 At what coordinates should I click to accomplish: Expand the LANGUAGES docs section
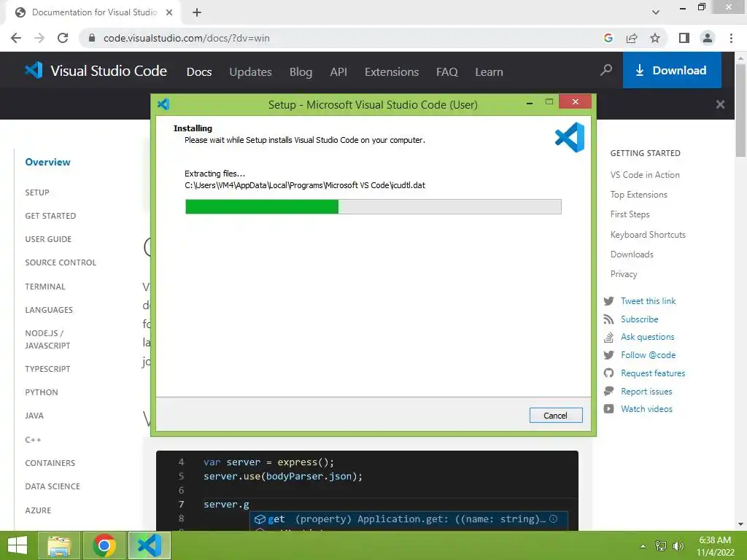tap(49, 310)
